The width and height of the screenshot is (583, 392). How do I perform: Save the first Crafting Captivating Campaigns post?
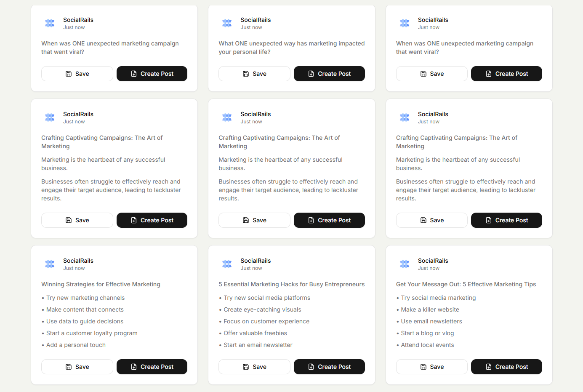tap(77, 220)
